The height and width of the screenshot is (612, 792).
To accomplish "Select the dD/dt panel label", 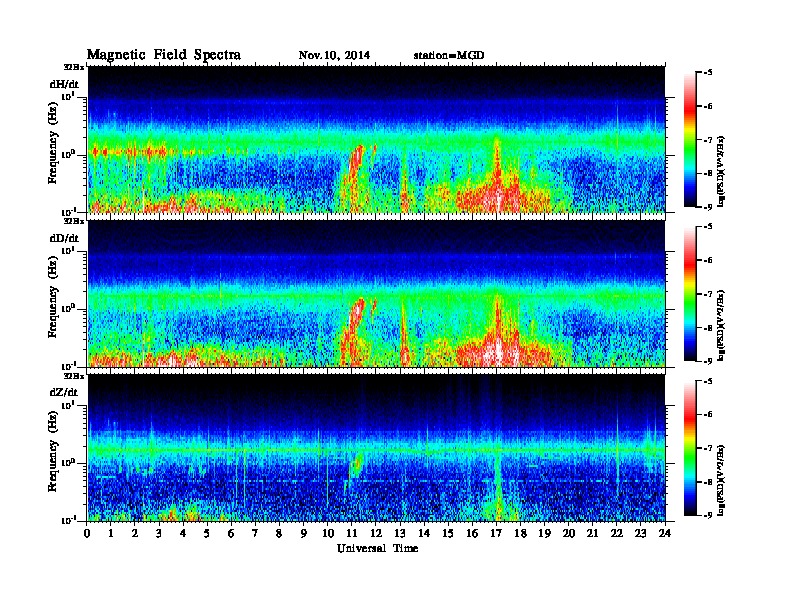I will [x=64, y=238].
